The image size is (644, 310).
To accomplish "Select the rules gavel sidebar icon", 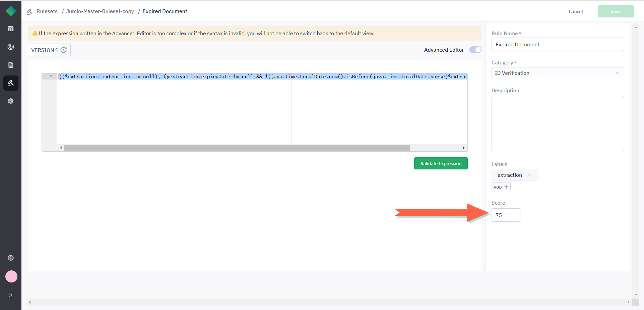I will 11,83.
